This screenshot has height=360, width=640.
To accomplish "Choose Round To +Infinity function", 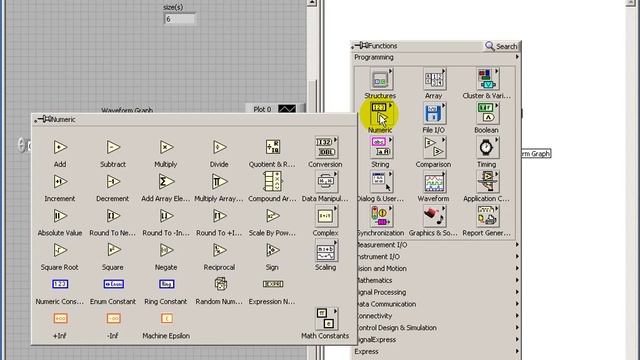I will [x=219, y=216].
